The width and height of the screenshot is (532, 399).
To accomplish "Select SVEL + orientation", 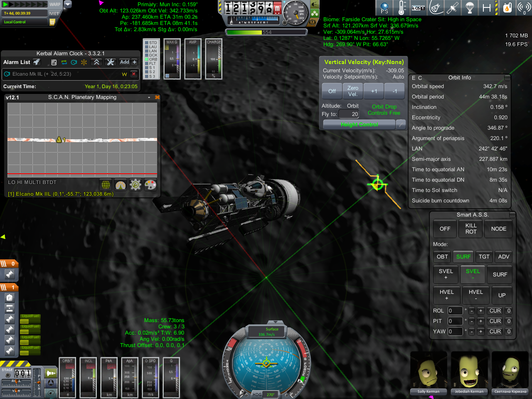I will pos(446,274).
